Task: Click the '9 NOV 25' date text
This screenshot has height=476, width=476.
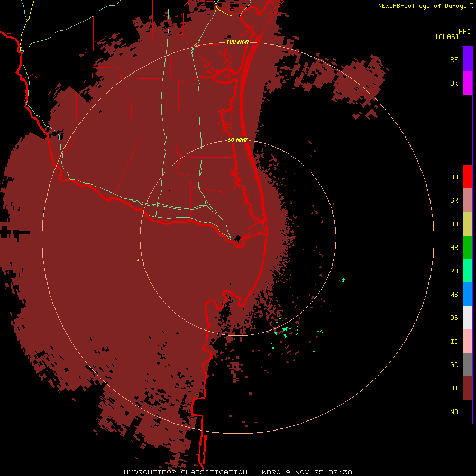Action: (305, 472)
